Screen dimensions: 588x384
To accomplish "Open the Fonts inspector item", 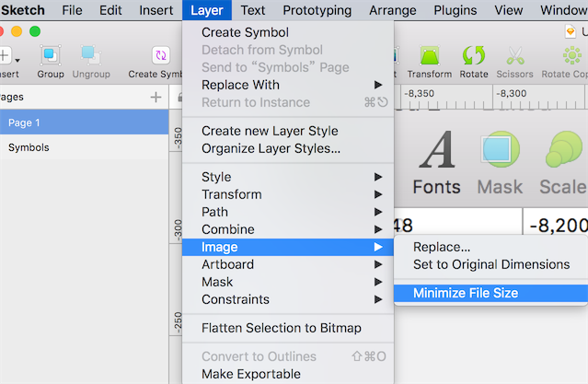I will point(436,163).
